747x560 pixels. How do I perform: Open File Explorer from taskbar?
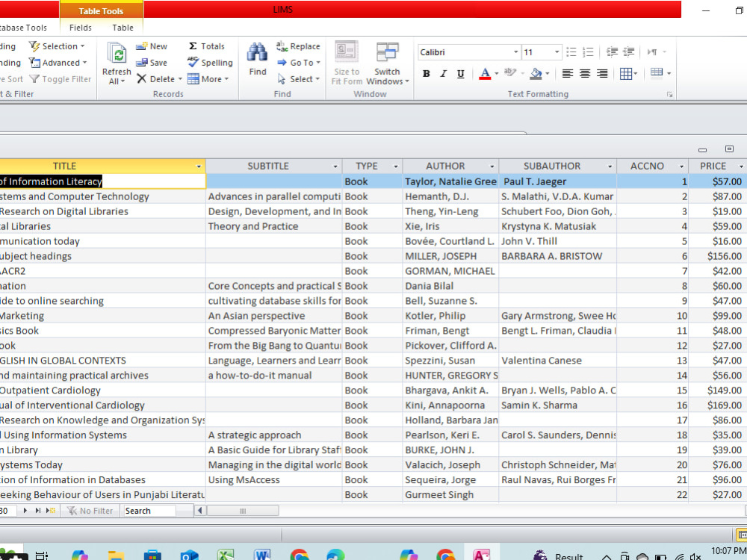(116, 556)
